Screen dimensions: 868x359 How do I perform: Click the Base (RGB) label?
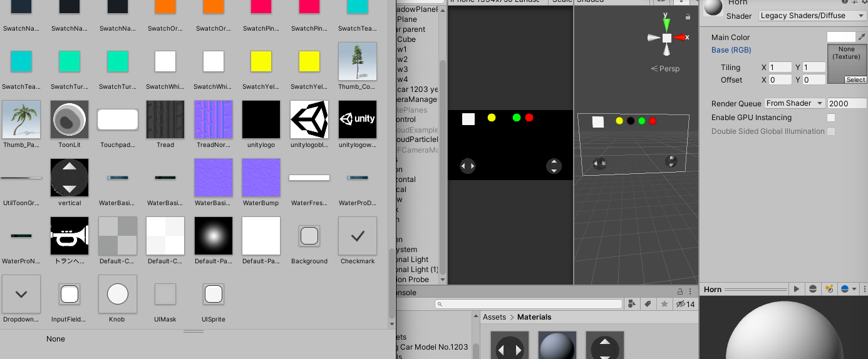(731, 50)
